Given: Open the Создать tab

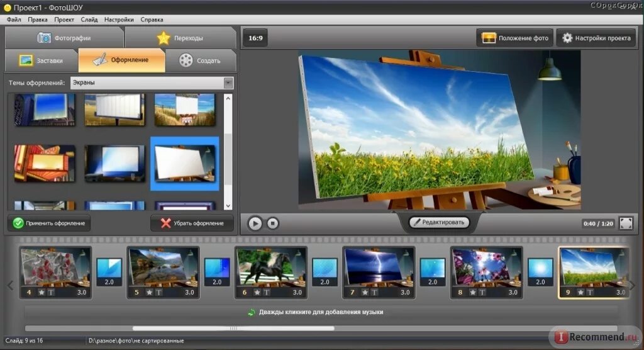Looking at the screenshot, I should point(201,60).
